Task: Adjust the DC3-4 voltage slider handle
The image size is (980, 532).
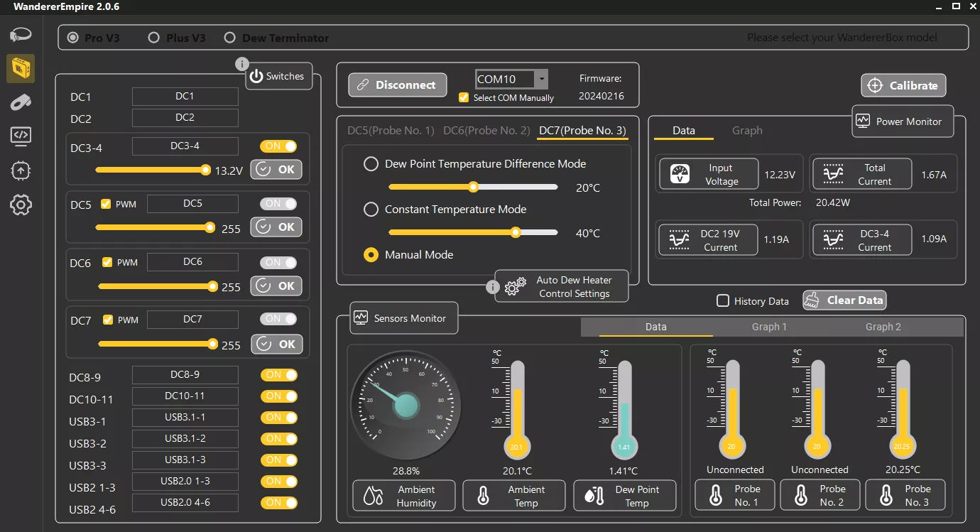Action: 205,170
